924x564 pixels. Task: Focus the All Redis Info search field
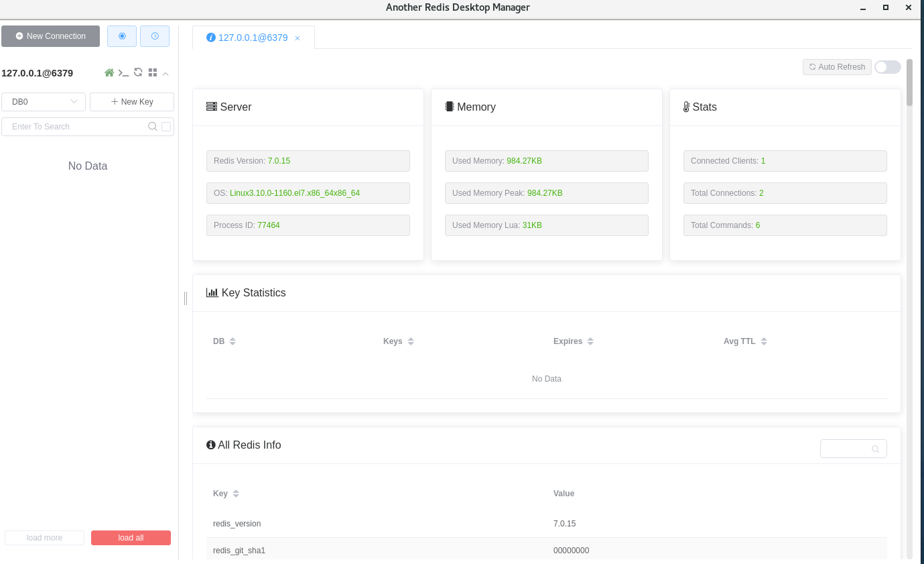click(x=853, y=449)
